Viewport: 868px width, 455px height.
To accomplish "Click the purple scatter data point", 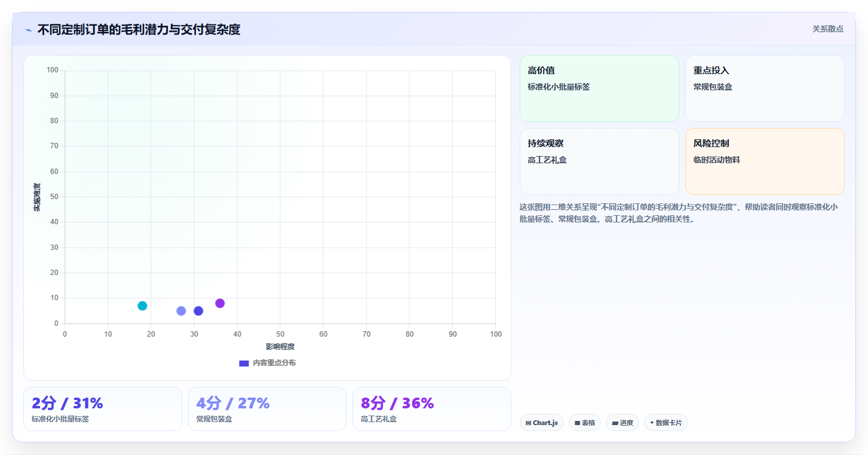I will pyautogui.click(x=220, y=303).
